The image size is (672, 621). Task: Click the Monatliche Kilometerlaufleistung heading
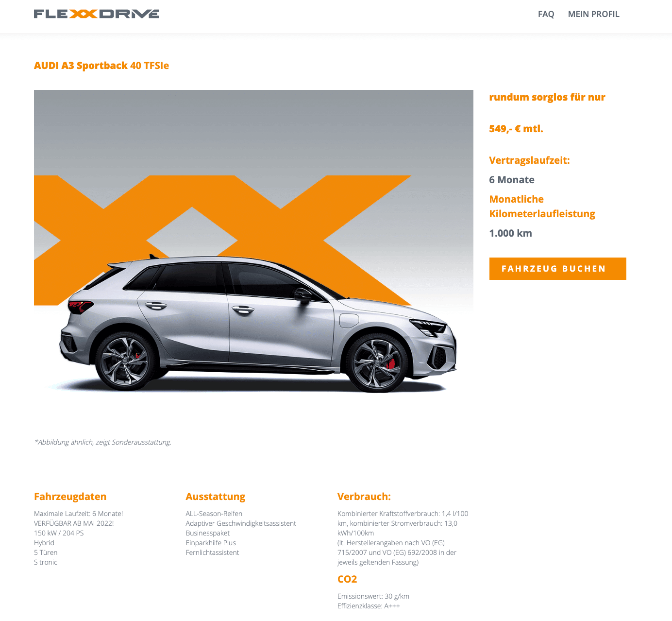[542, 207]
